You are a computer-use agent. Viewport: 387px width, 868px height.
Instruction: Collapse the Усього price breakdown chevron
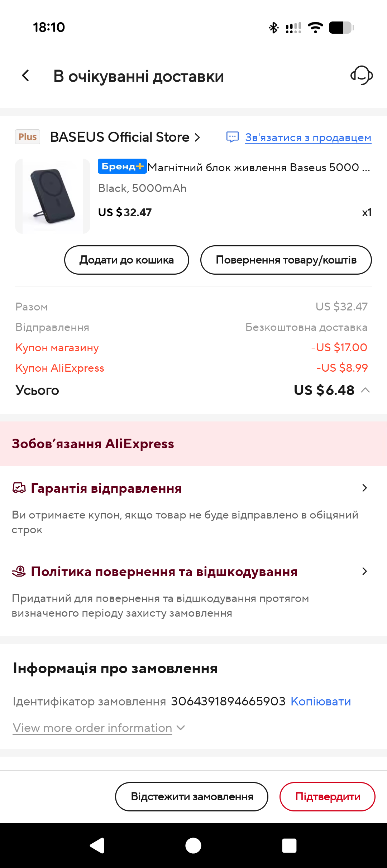[x=365, y=390]
